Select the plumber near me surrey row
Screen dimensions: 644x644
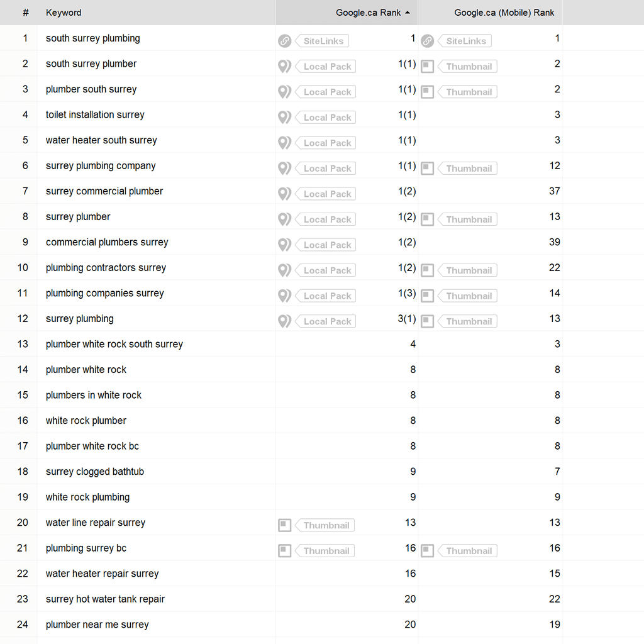97,625
